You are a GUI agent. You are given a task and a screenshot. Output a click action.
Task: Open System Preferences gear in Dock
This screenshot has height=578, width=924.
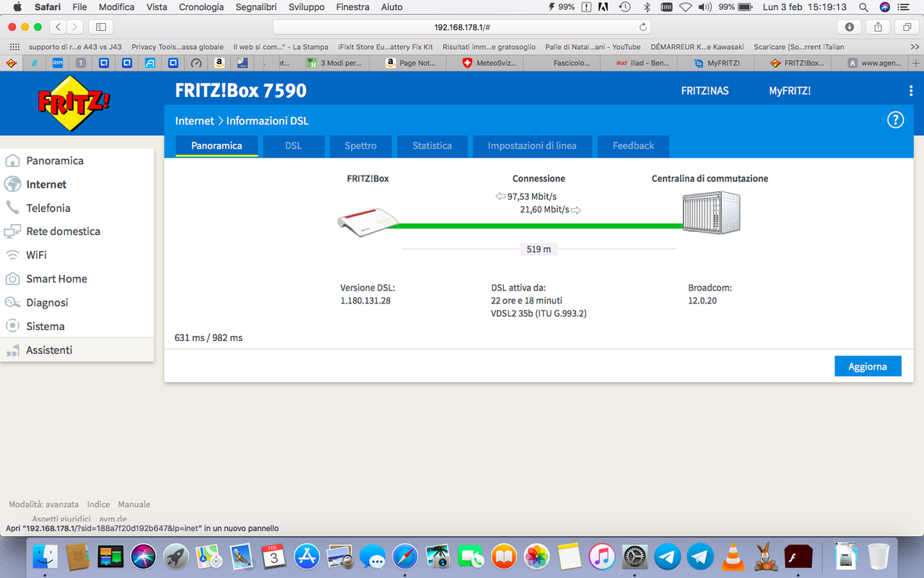635,556
